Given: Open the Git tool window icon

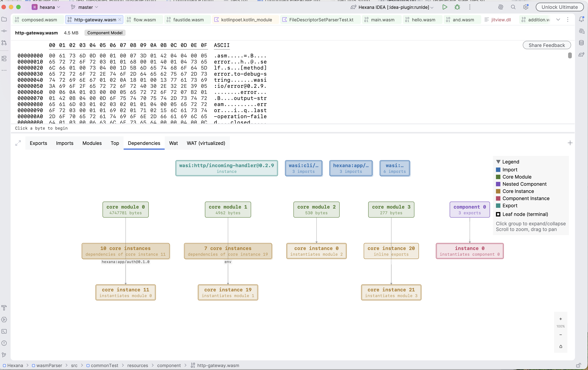Looking at the screenshot, I should (x=4, y=355).
